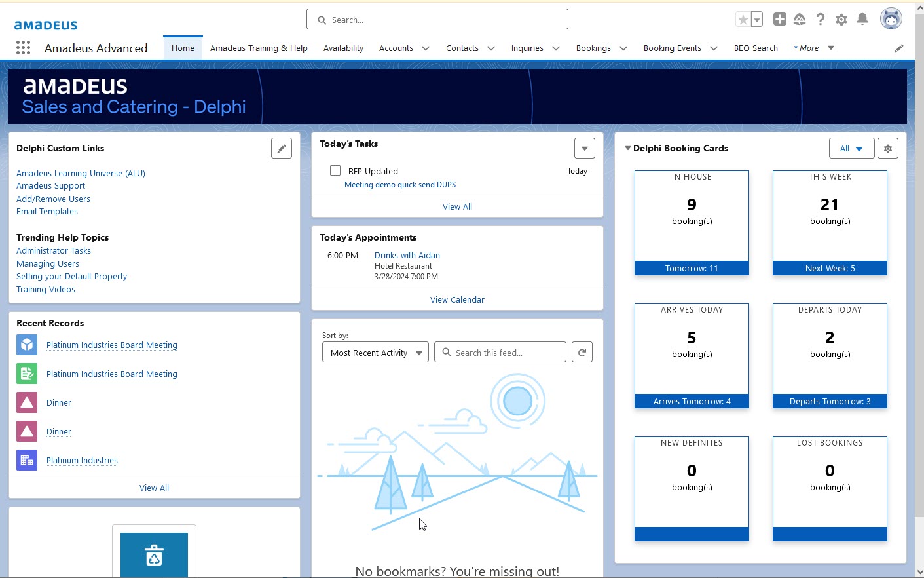Expand the Booking Events tab chevron
The height and width of the screenshot is (578, 924).
point(714,48)
